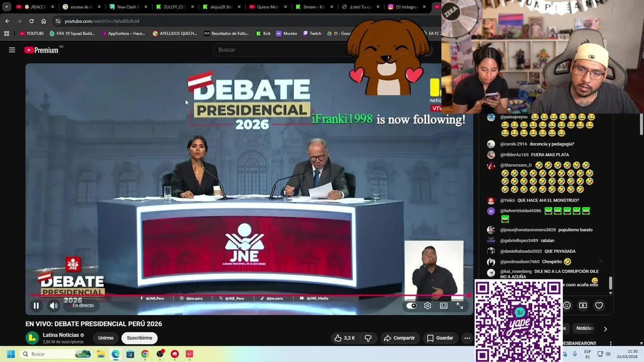Click the live chat scrollbar down arrow
Viewport: 644px width, 362px height.
[611, 293]
